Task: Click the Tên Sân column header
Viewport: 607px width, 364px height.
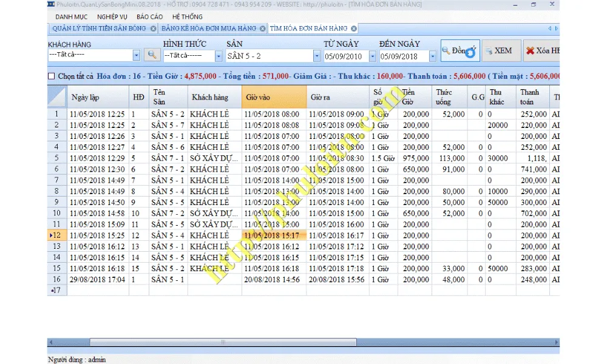Action: [168, 97]
